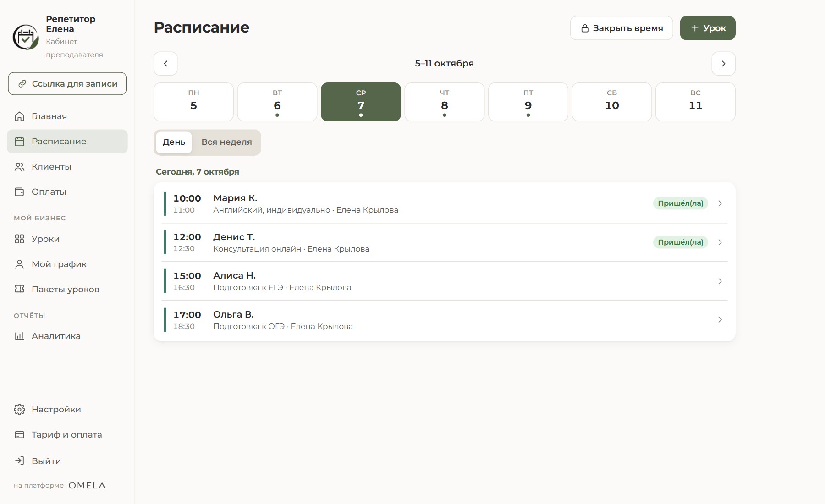Click the bar chart icon next to Аналитика
The height and width of the screenshot is (504, 825).
point(19,336)
